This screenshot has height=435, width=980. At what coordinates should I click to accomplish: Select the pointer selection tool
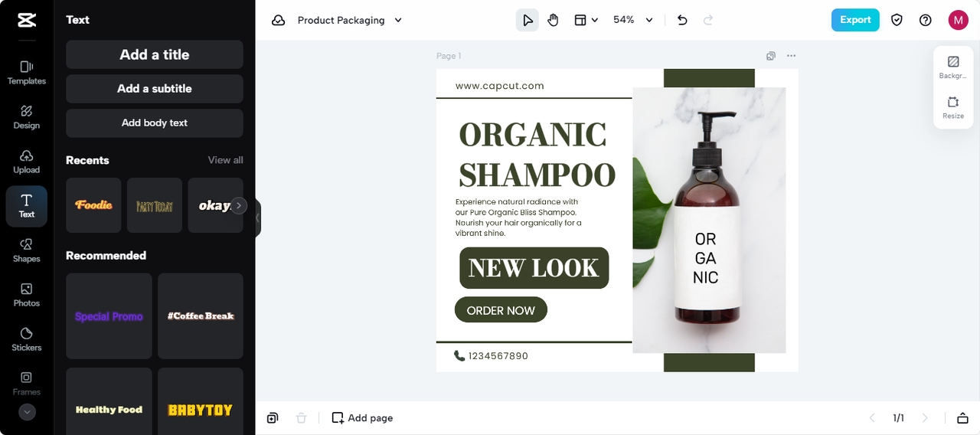pos(528,20)
